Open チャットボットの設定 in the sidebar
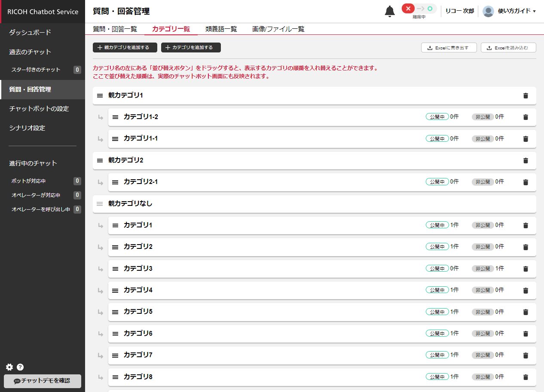544x392 pixels. tap(39, 109)
